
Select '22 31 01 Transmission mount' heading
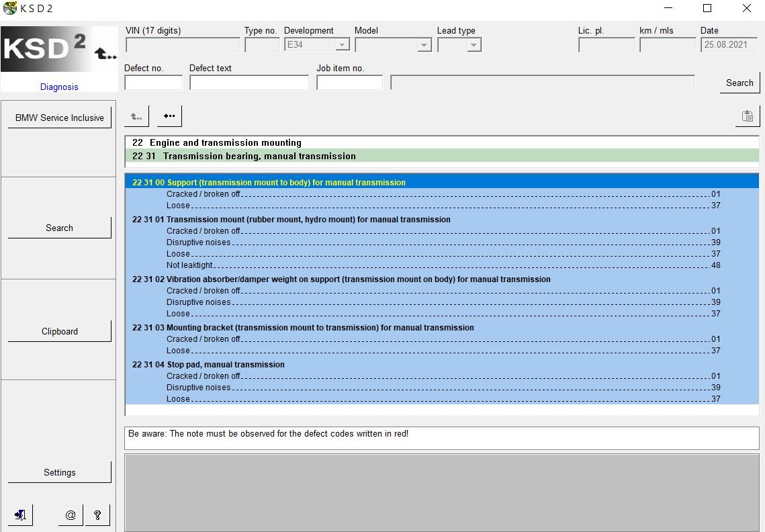[x=442, y=220]
